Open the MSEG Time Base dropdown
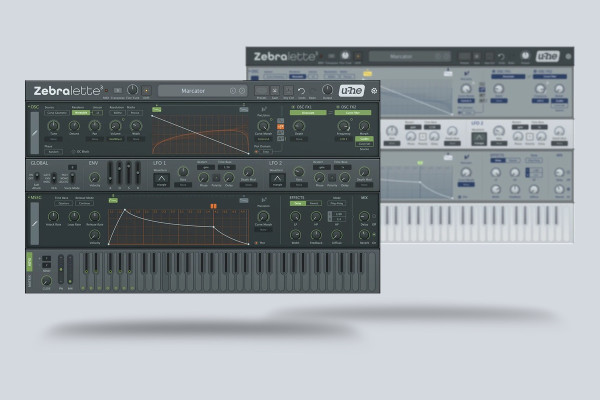This screenshot has width=600, height=400. coord(64,203)
